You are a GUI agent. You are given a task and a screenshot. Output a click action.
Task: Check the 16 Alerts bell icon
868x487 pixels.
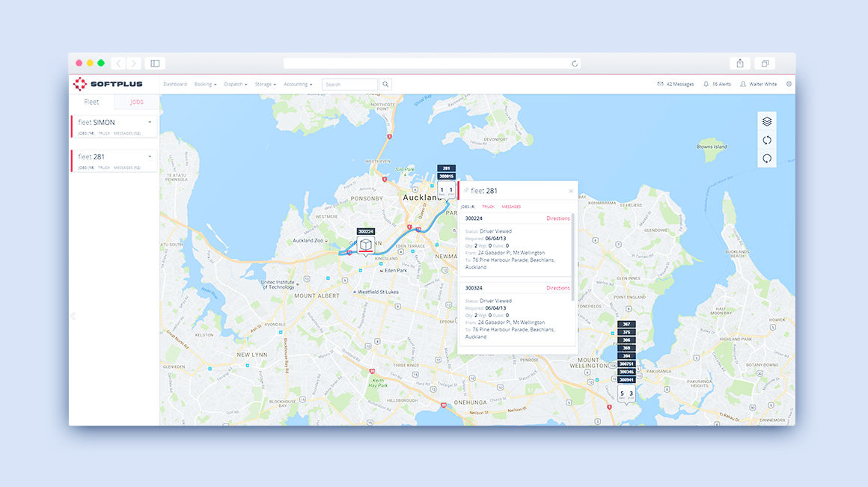pos(706,83)
